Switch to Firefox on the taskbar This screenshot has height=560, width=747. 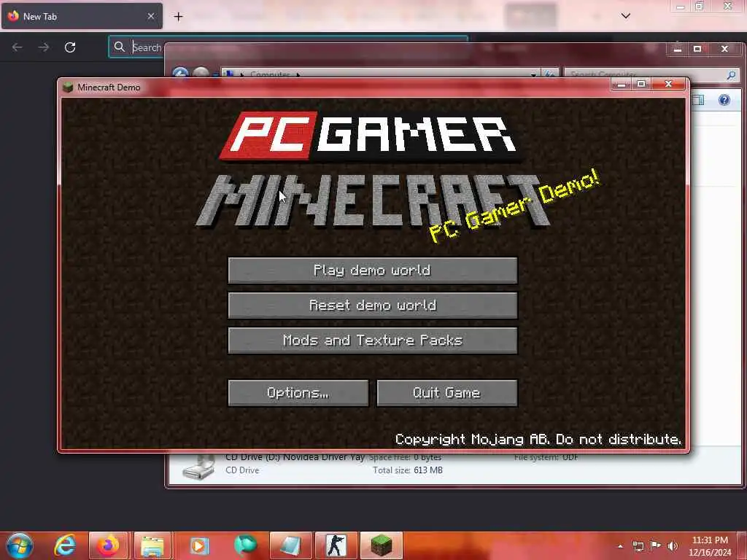(108, 545)
